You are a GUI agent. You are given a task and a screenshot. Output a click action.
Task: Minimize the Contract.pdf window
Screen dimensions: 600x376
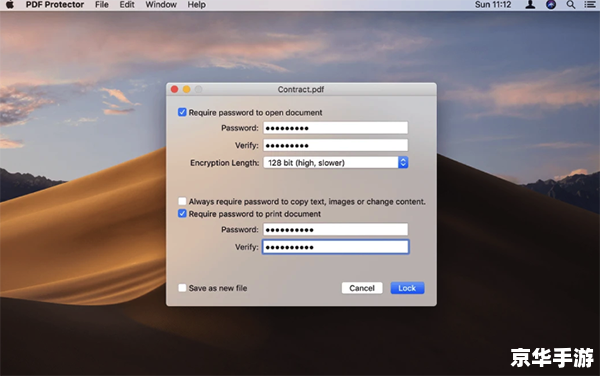[186, 89]
